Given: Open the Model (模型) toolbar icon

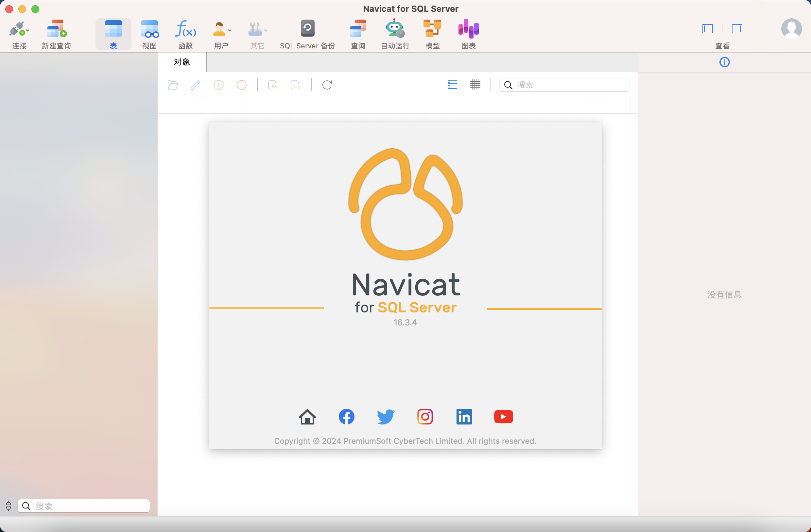Looking at the screenshot, I should point(432,29).
